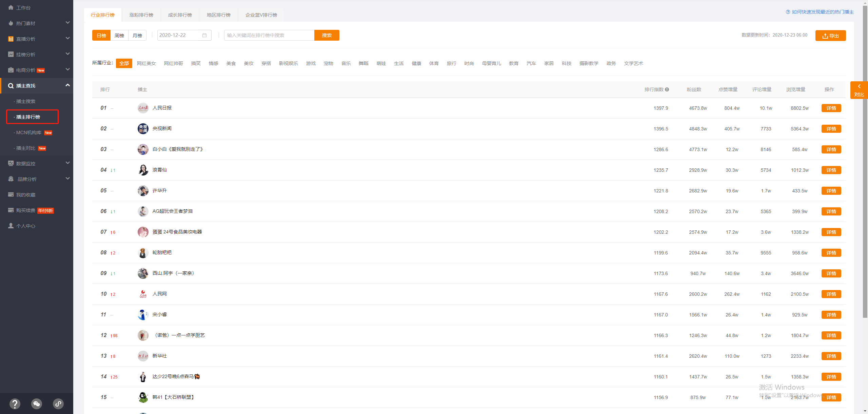Expand the 数据监控 menu chevron
Image resolution: width=868 pixels, height=414 pixels.
pos(67,163)
